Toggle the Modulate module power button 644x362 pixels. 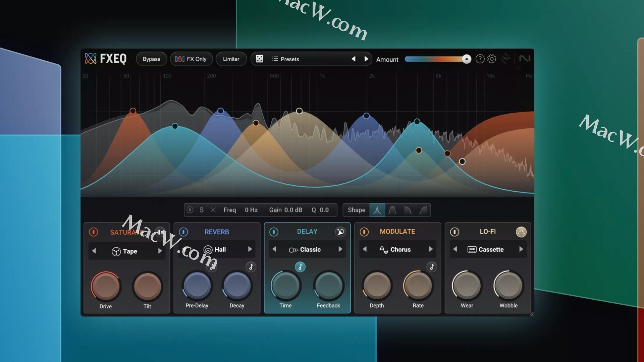pyautogui.click(x=364, y=232)
